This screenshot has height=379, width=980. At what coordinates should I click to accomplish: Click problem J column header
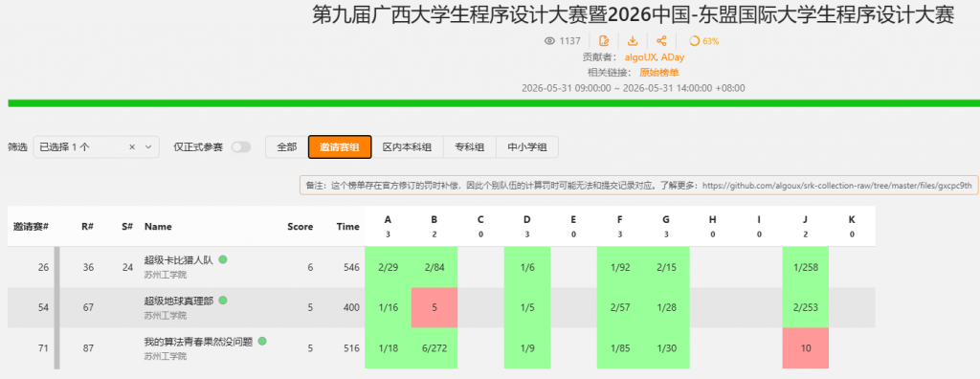tap(806, 226)
